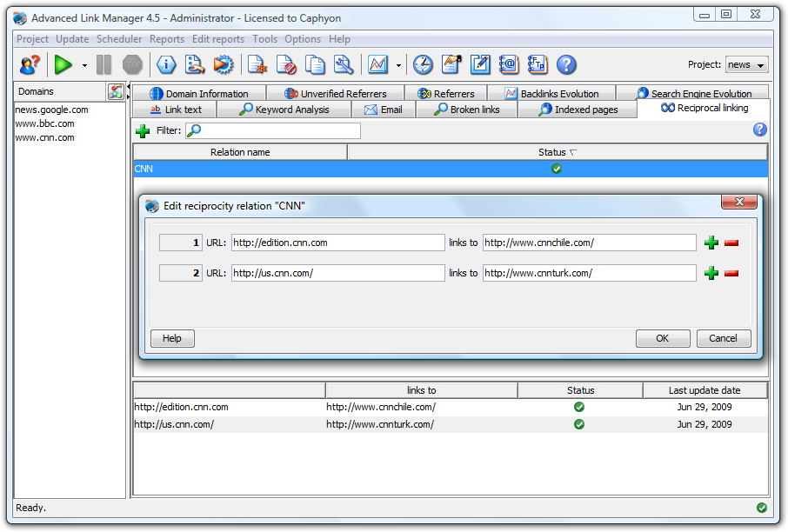Remove the second URL row with red minus
The width and height of the screenshot is (788, 532).
pyautogui.click(x=731, y=272)
